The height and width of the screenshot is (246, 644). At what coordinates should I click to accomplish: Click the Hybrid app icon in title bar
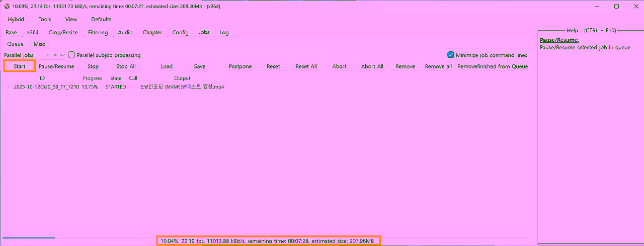pyautogui.click(x=7, y=7)
